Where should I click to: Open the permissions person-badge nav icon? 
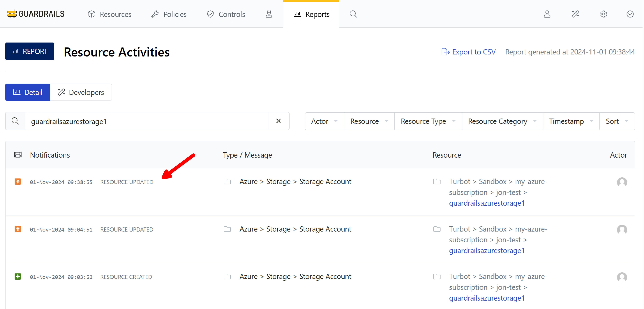(269, 14)
